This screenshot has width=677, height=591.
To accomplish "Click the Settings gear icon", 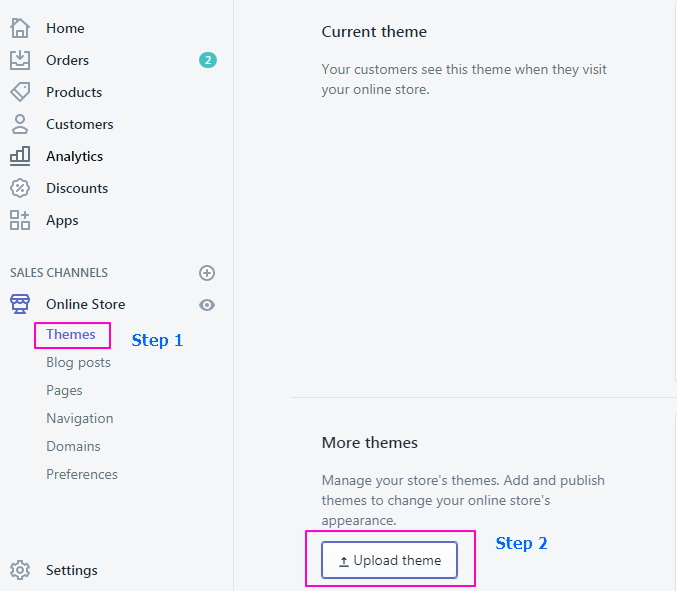I will tap(20, 570).
